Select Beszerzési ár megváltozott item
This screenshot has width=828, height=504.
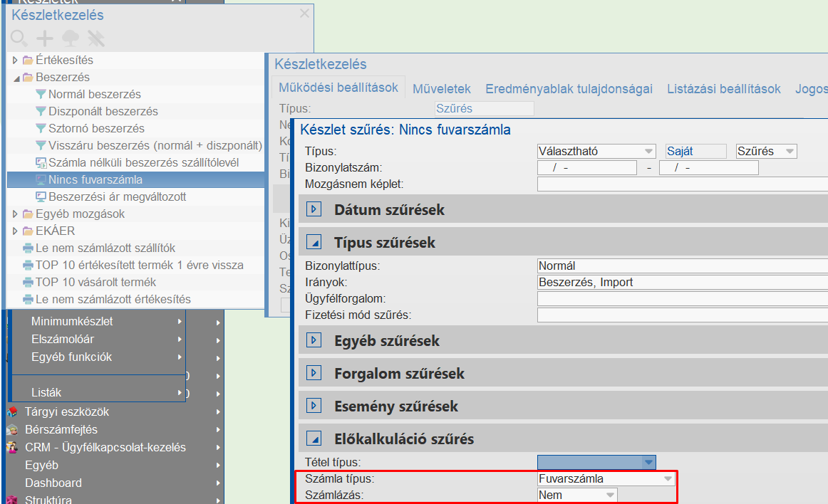(x=118, y=197)
